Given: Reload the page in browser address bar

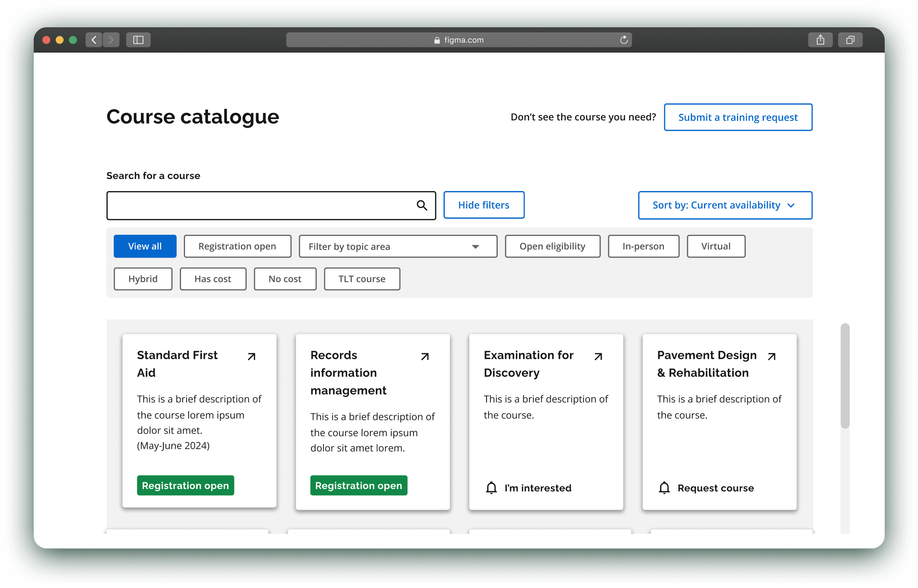Looking at the screenshot, I should tap(624, 40).
